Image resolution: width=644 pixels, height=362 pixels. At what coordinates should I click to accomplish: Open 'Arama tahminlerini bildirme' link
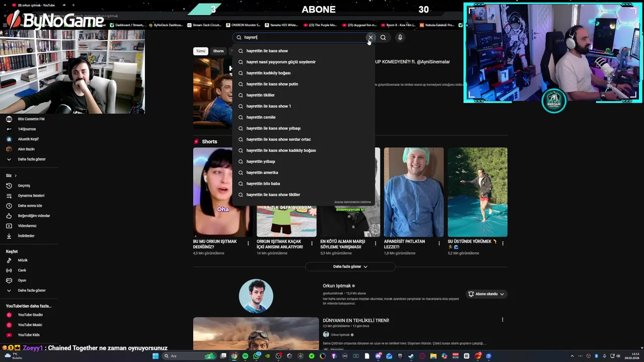[353, 202]
